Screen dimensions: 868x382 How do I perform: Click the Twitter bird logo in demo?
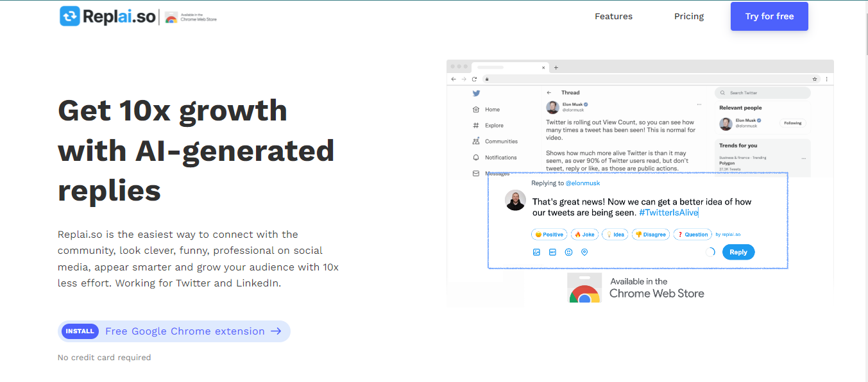(476, 93)
